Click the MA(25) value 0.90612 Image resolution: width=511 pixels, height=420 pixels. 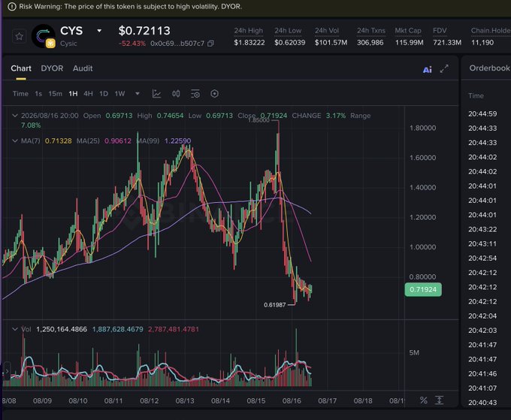118,141
